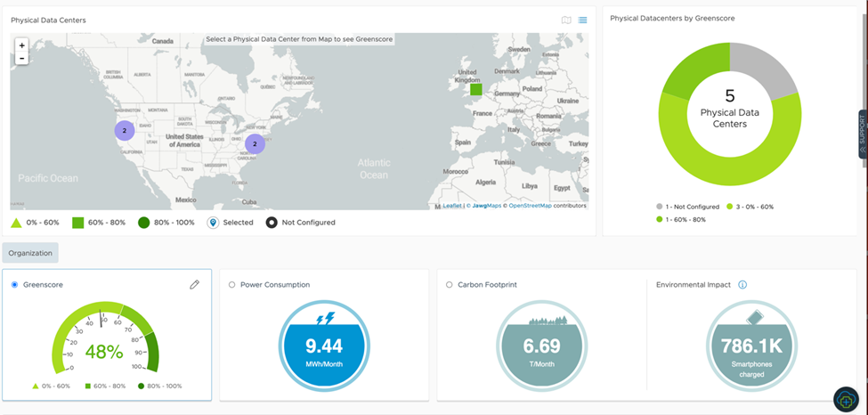Switch to list view icon
Screen dimensions: 868x415
(x=582, y=20)
